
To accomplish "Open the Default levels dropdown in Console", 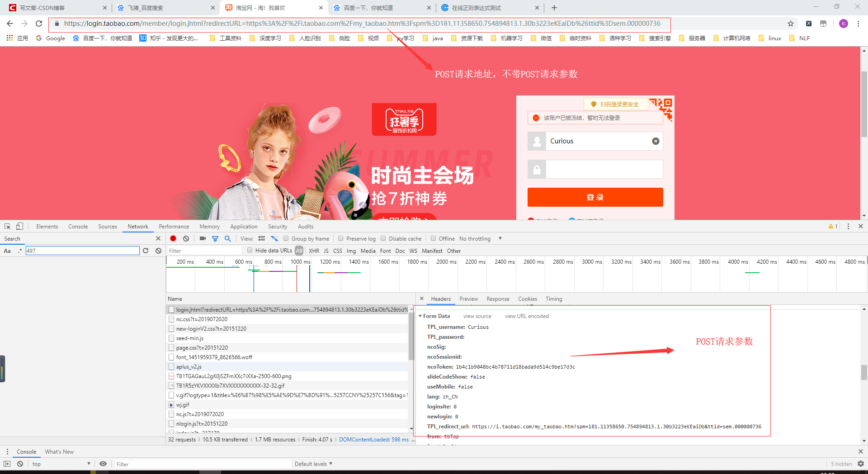I will [x=313, y=464].
